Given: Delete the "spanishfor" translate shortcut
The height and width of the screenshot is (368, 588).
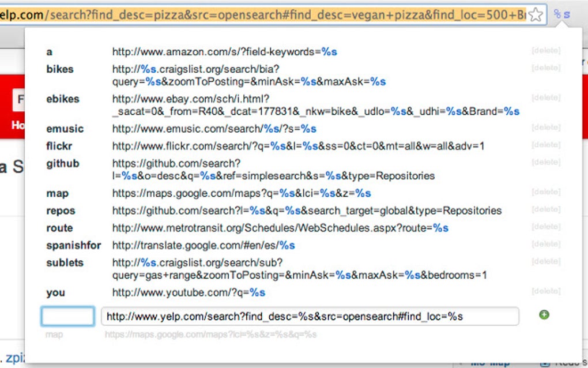Looking at the screenshot, I should (x=545, y=245).
